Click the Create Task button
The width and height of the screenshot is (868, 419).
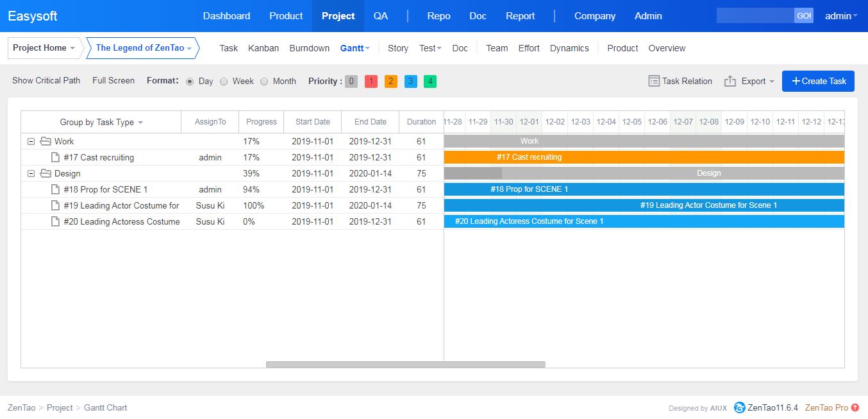pyautogui.click(x=819, y=81)
